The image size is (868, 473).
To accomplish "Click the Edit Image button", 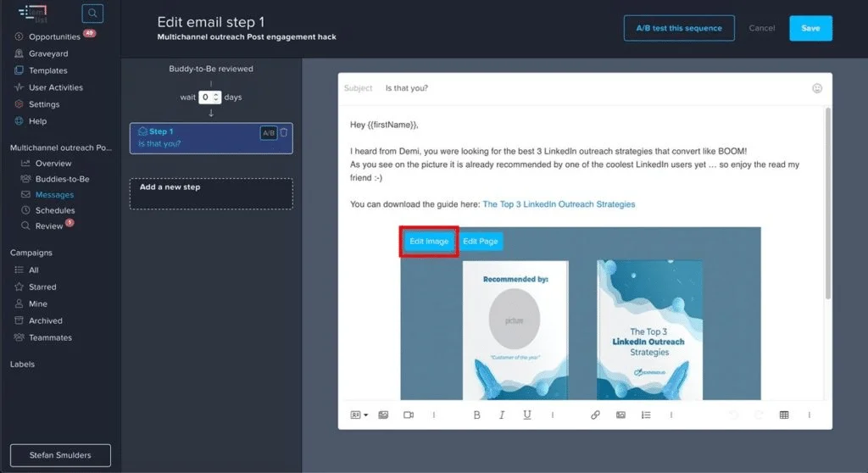I will 429,241.
